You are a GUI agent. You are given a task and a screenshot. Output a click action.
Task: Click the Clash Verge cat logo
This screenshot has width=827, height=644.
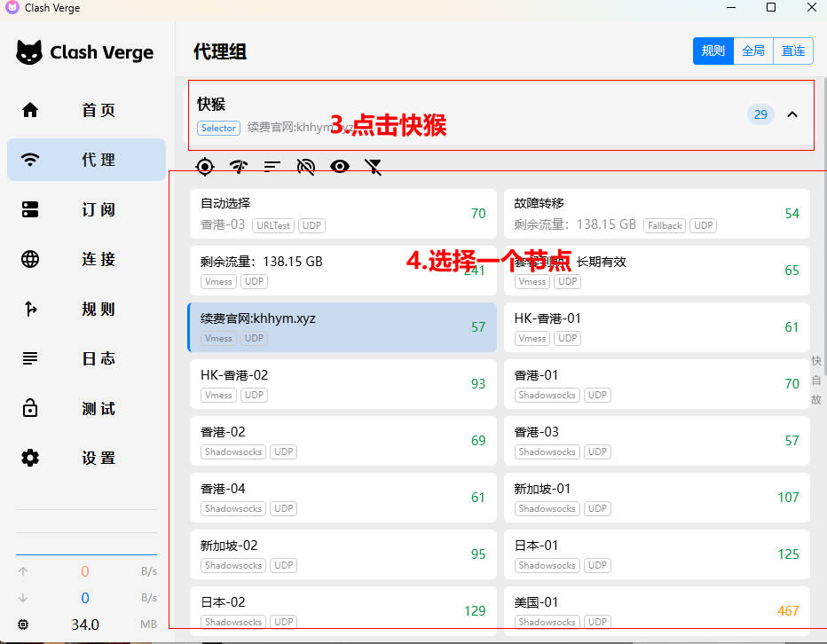click(29, 52)
